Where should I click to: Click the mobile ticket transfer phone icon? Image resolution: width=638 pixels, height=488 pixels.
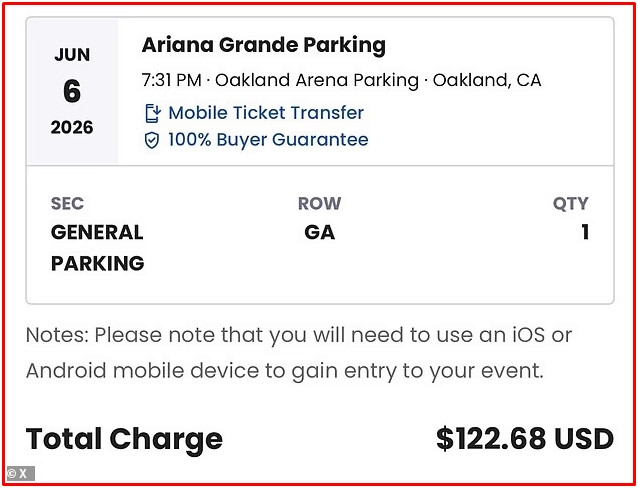pos(153,113)
